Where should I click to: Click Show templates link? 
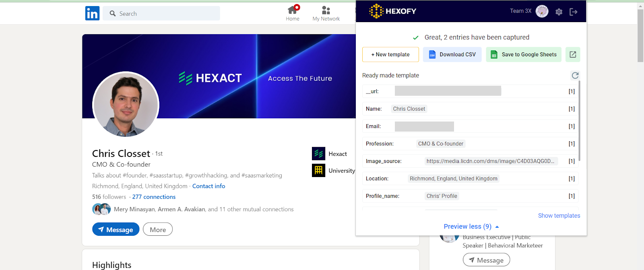(559, 216)
